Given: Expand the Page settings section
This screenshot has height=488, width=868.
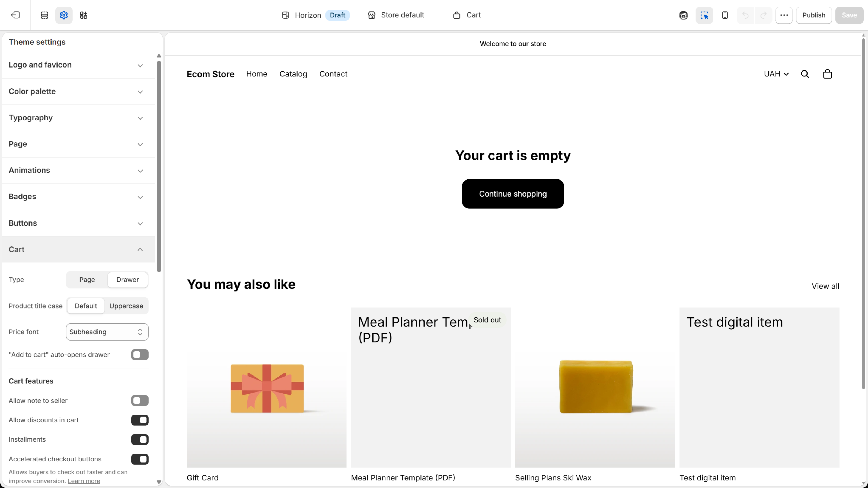Looking at the screenshot, I should point(78,144).
